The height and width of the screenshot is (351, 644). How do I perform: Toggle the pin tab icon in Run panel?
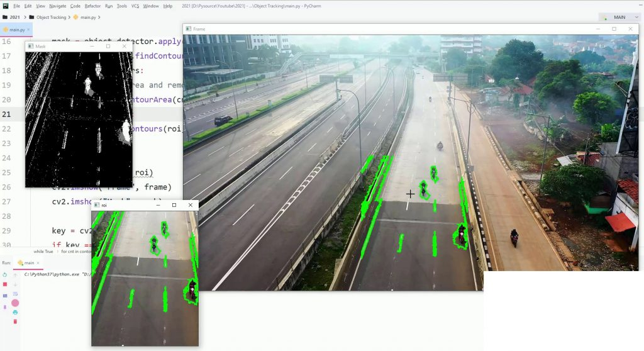(x=5, y=307)
